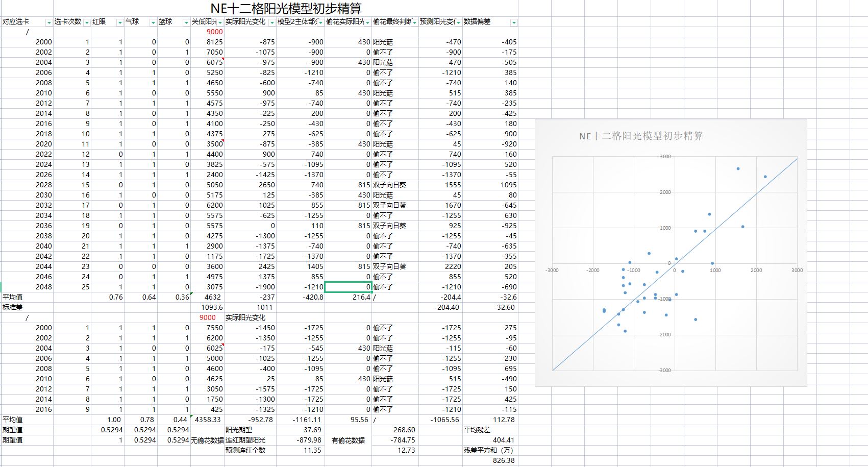Open the 实际阳光变化 filter dropdown
This screenshot has height=467, width=868.
pos(271,22)
